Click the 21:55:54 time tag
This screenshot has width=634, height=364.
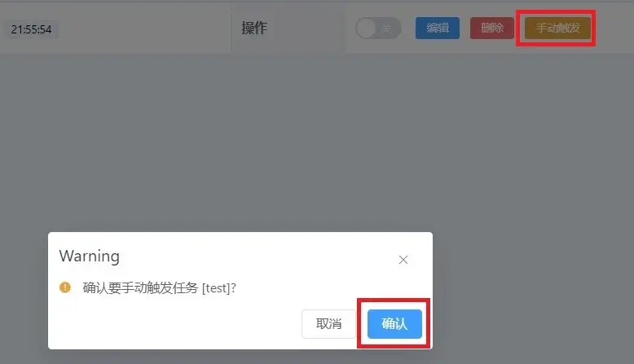(31, 29)
